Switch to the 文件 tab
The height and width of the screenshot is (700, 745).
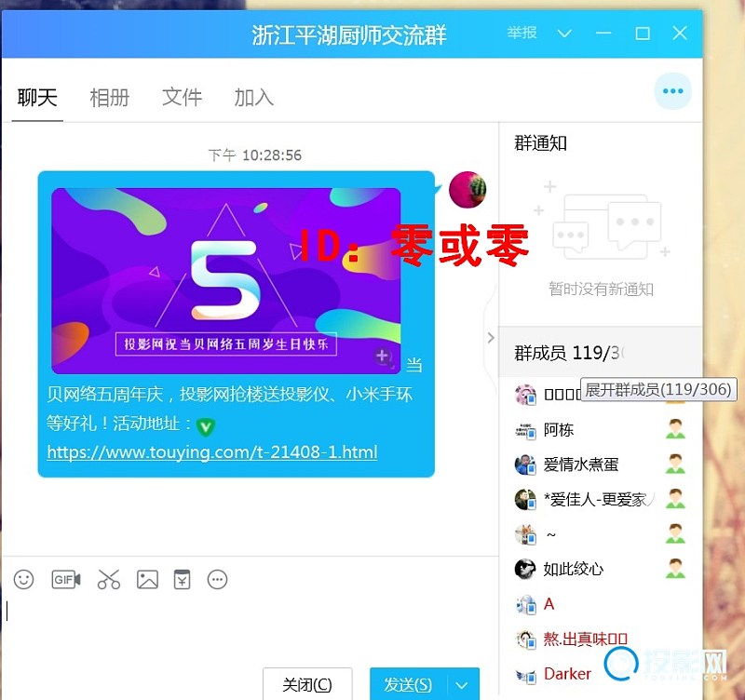pyautogui.click(x=182, y=97)
